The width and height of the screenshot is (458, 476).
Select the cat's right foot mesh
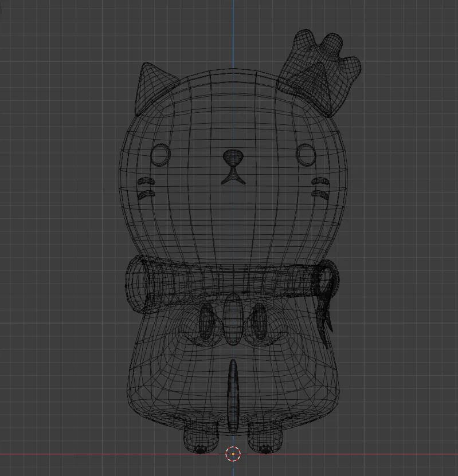265,437
